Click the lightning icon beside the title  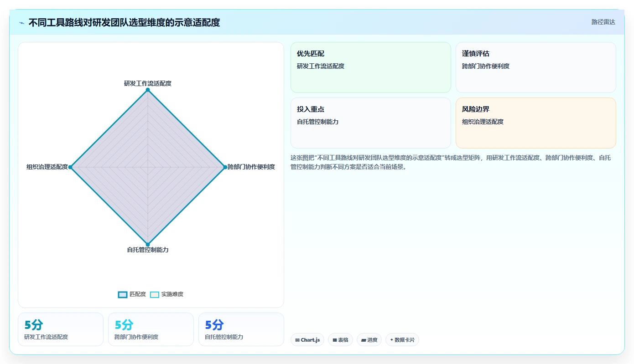(22, 23)
